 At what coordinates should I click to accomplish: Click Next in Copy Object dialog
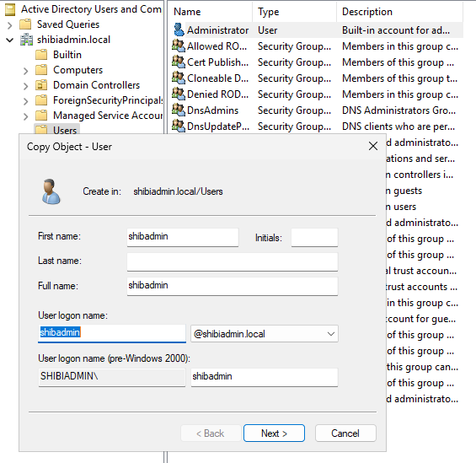click(x=274, y=433)
